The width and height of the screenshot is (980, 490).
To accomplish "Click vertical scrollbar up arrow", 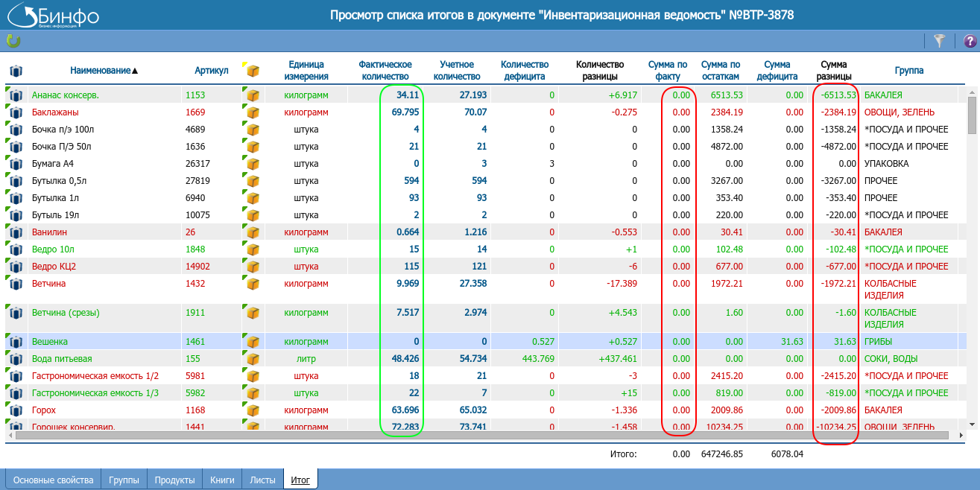I will (972, 92).
